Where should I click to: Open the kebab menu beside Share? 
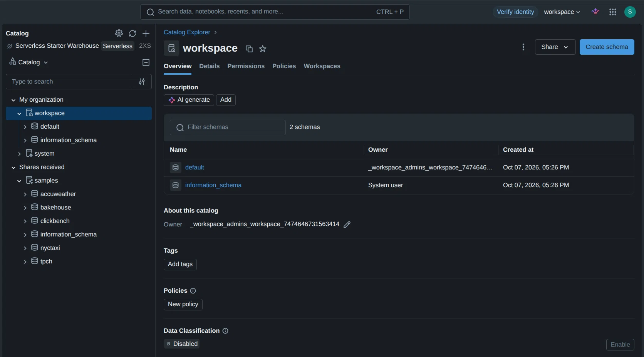coord(523,47)
